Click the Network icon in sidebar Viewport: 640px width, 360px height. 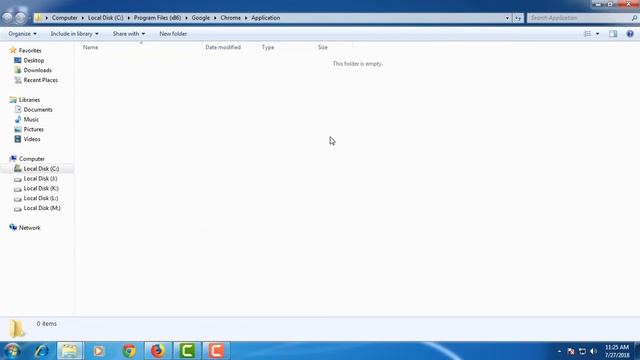(x=13, y=227)
